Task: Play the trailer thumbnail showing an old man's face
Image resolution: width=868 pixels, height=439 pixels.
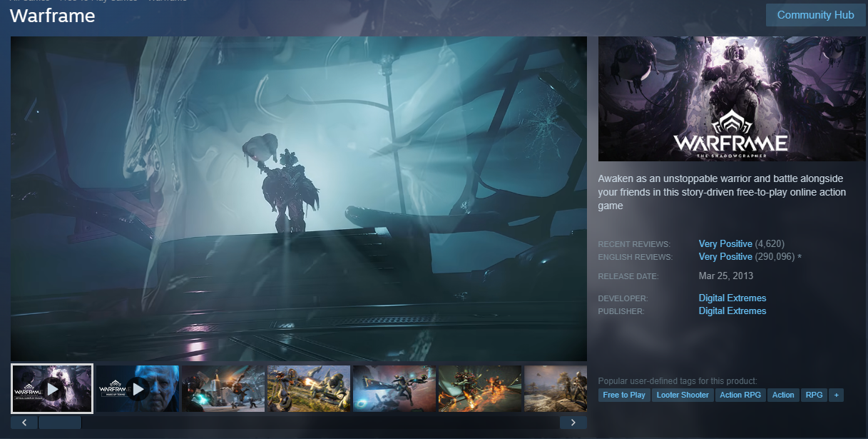Action: (138, 389)
